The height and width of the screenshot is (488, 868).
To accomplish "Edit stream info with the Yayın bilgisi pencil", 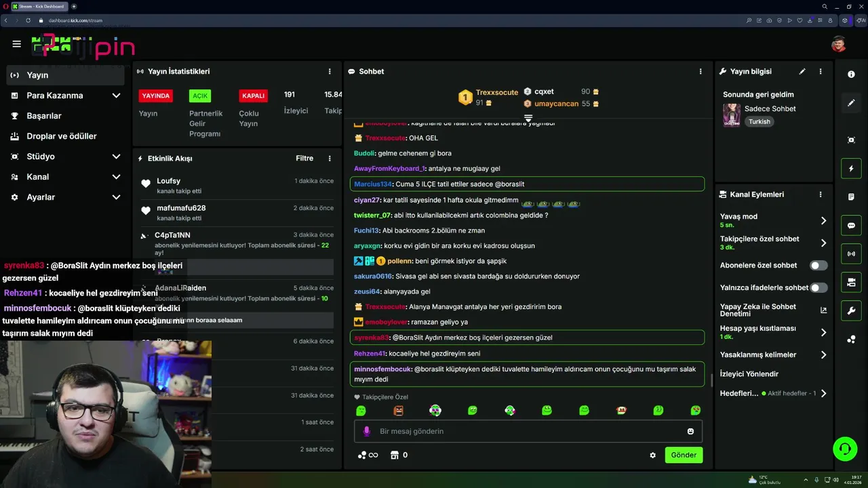I will click(x=802, y=71).
